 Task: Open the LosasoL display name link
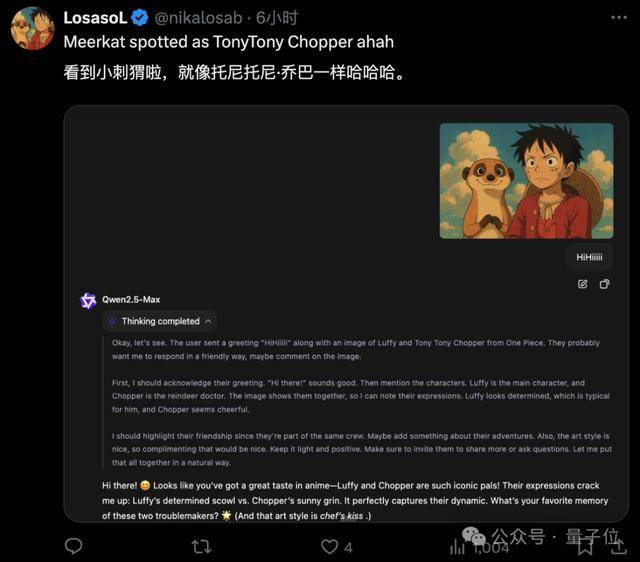click(x=96, y=18)
